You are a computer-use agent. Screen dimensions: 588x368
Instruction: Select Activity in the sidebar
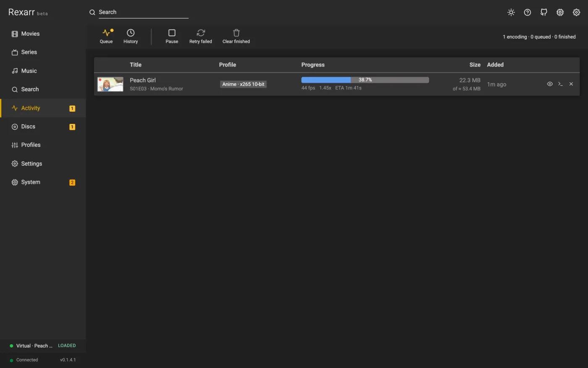(43, 108)
